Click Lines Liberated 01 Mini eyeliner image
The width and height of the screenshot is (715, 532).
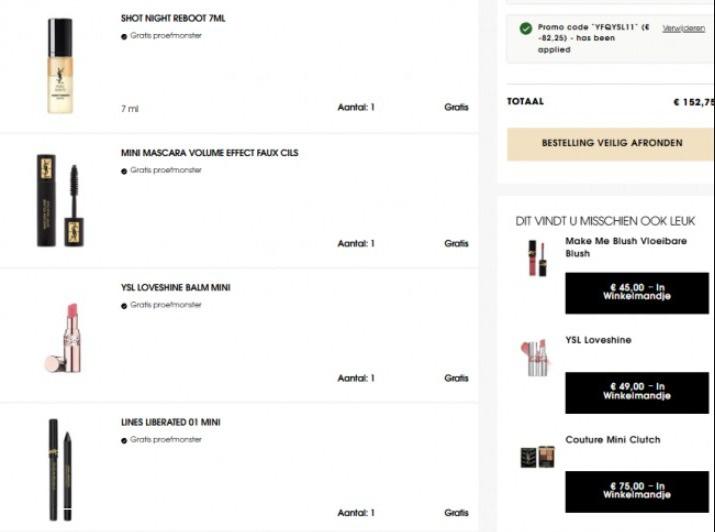point(60,468)
